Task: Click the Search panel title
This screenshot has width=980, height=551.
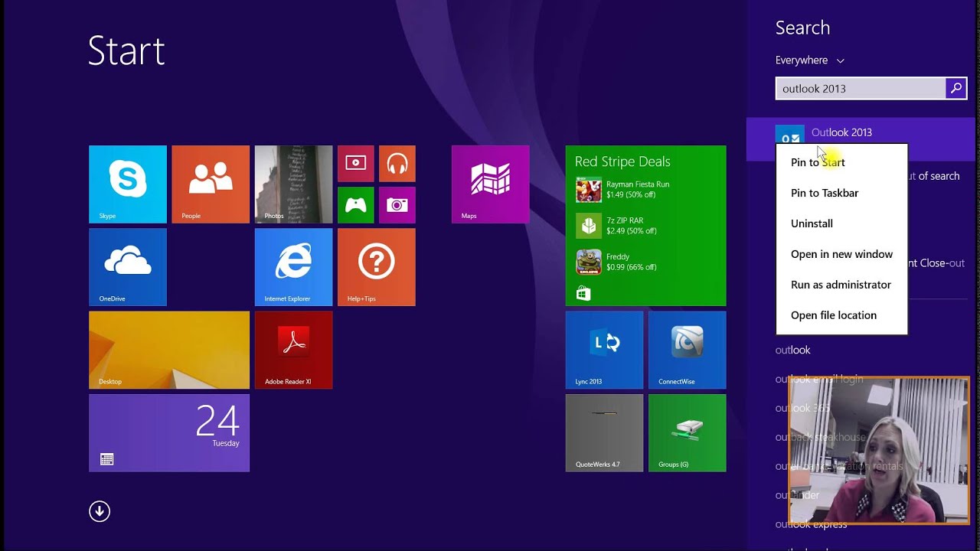Action: pos(802,28)
